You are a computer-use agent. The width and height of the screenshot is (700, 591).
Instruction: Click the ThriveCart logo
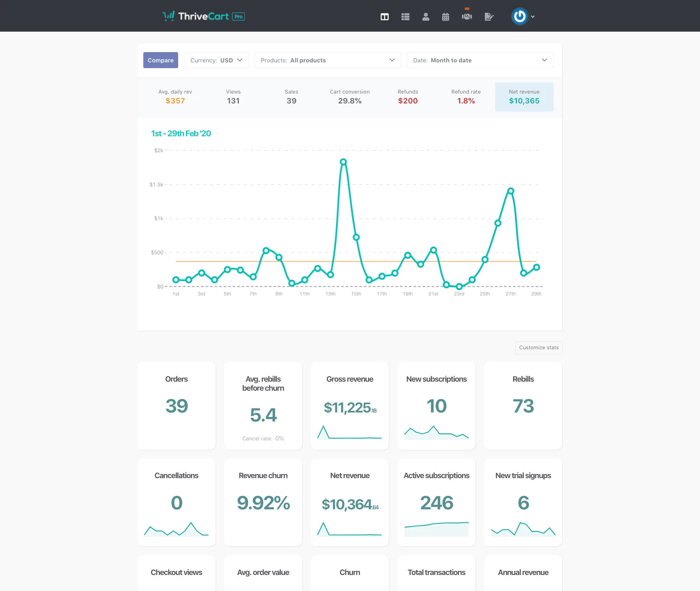pyautogui.click(x=203, y=16)
